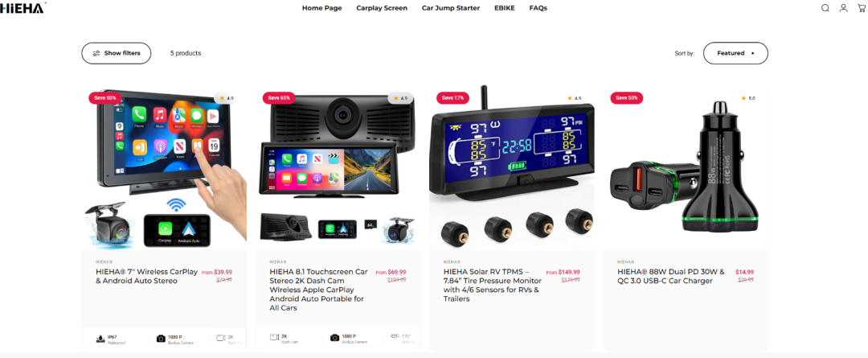Select the USB-C car charger product image
Viewport: 868px width, 358px height.
(686, 167)
